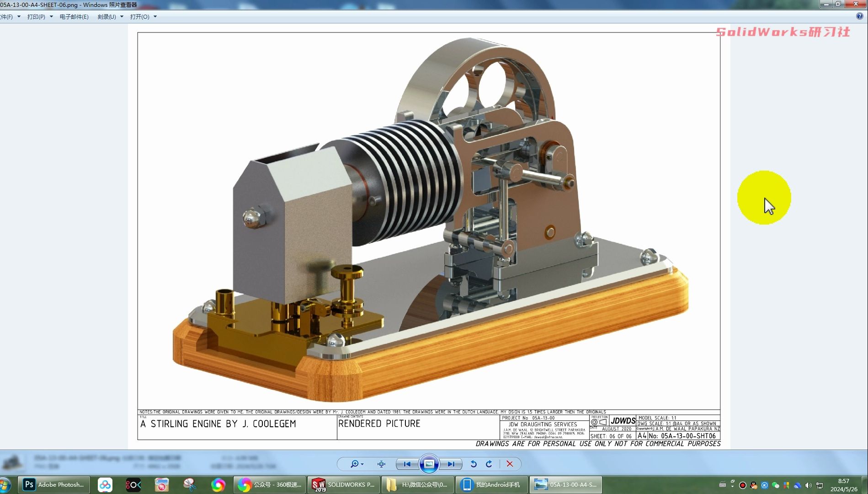868x494 pixels.
Task: Open the pink camera app taskbar icon
Action: click(162, 484)
